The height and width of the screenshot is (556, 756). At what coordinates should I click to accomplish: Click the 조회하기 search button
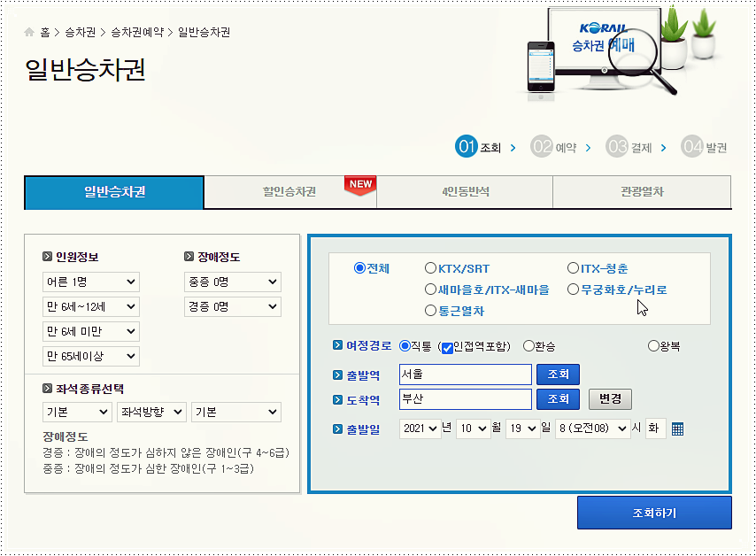click(x=654, y=513)
